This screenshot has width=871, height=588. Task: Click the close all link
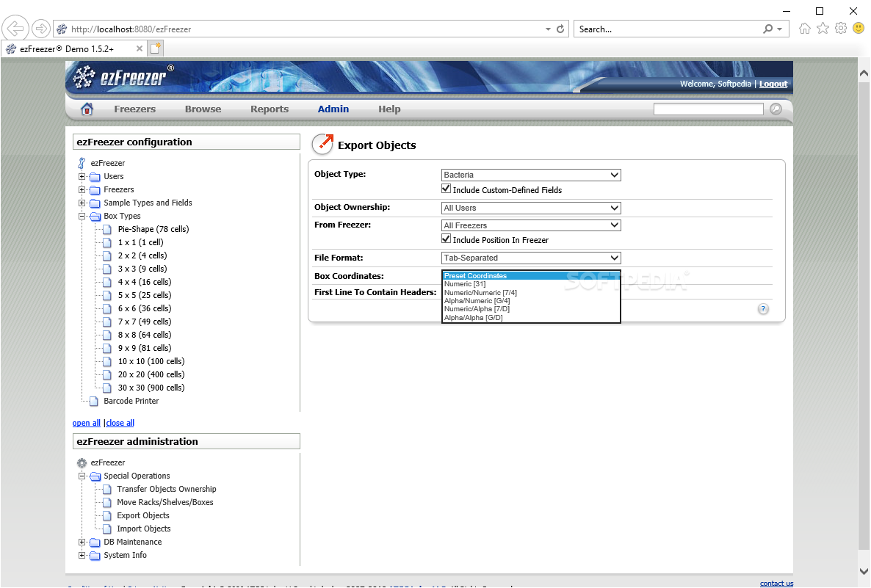[120, 423]
